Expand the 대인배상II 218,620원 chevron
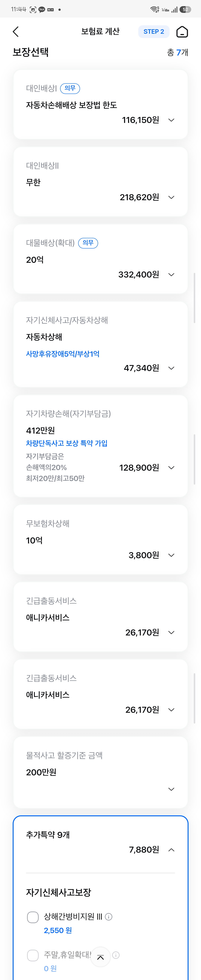Viewport: 201px width, 980px height. (x=171, y=197)
